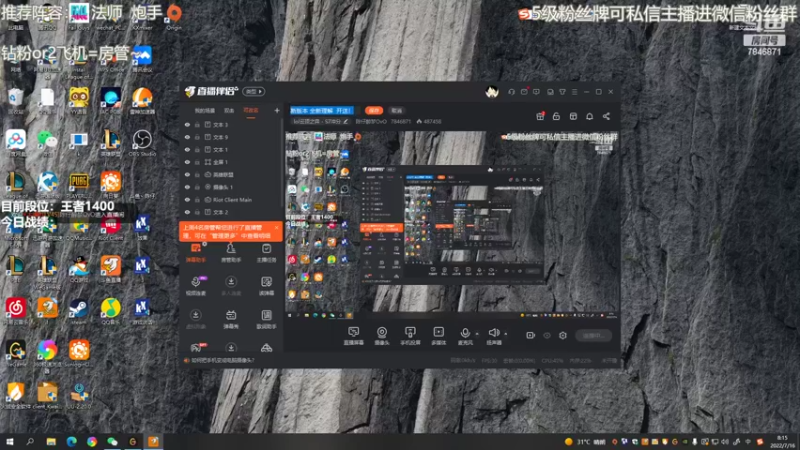The height and width of the screenshot is (450, 800).
Task: Toggle eye icon for 全屏 1 layer
Action: pyautogui.click(x=187, y=162)
